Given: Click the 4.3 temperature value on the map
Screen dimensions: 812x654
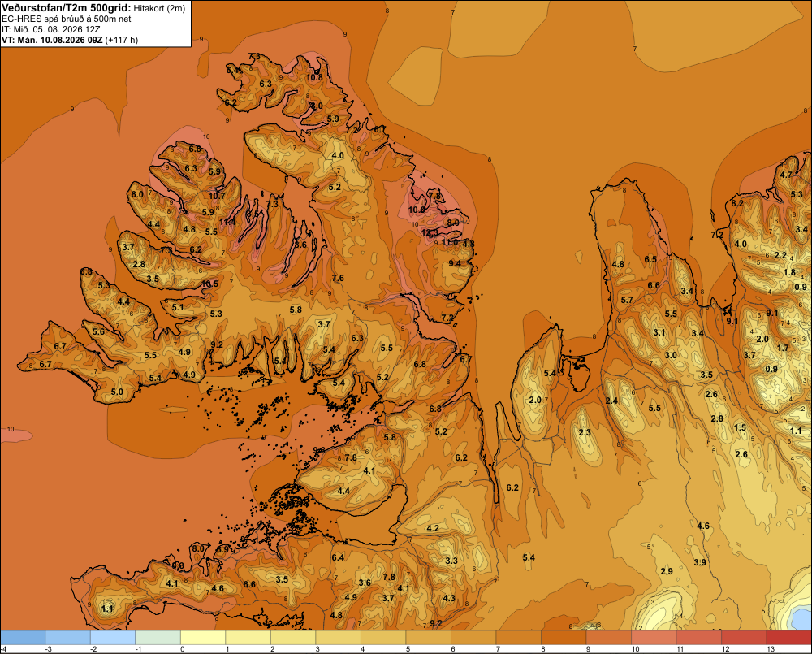Looking at the screenshot, I should 450,598.
